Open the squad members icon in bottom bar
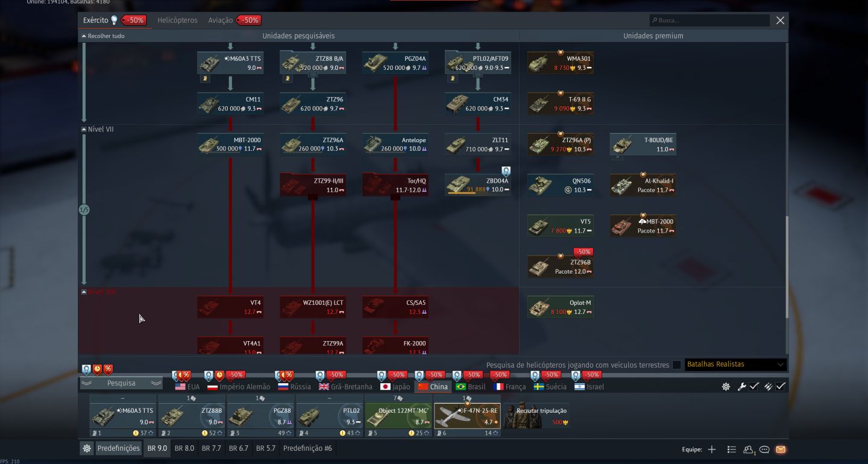 749,449
